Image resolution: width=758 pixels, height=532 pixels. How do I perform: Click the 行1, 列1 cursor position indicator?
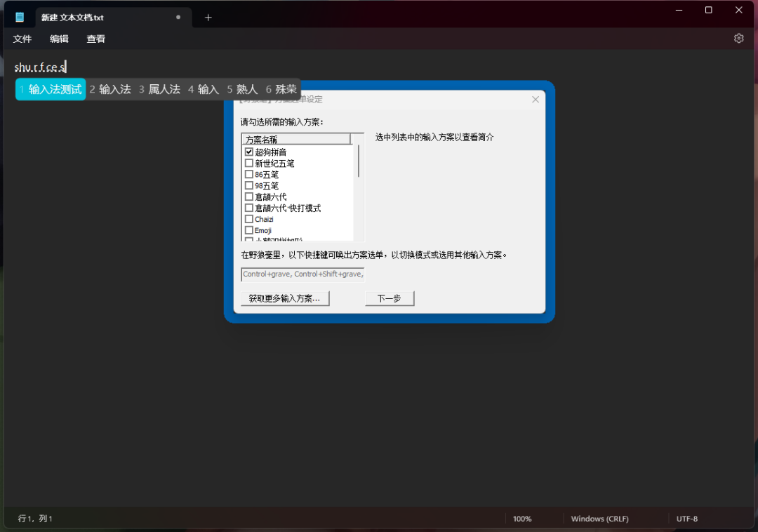pyautogui.click(x=35, y=519)
